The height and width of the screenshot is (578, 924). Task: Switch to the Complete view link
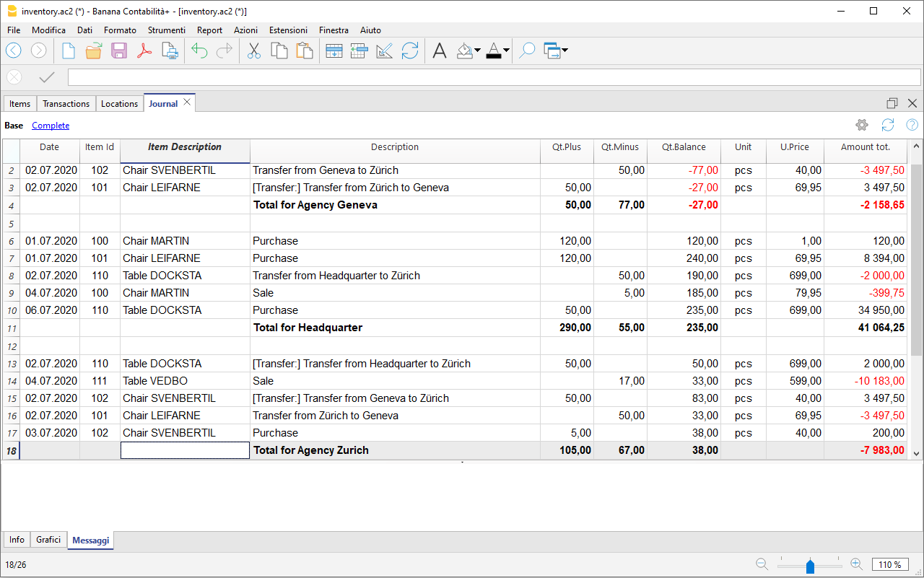coord(51,126)
